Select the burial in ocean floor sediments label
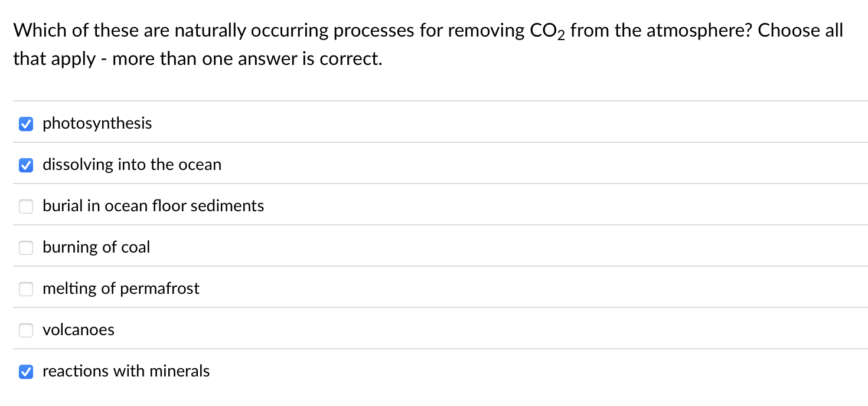The width and height of the screenshot is (868, 406). [153, 207]
